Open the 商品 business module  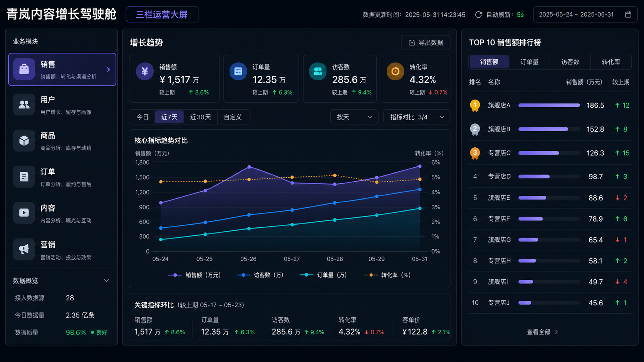[62, 141]
